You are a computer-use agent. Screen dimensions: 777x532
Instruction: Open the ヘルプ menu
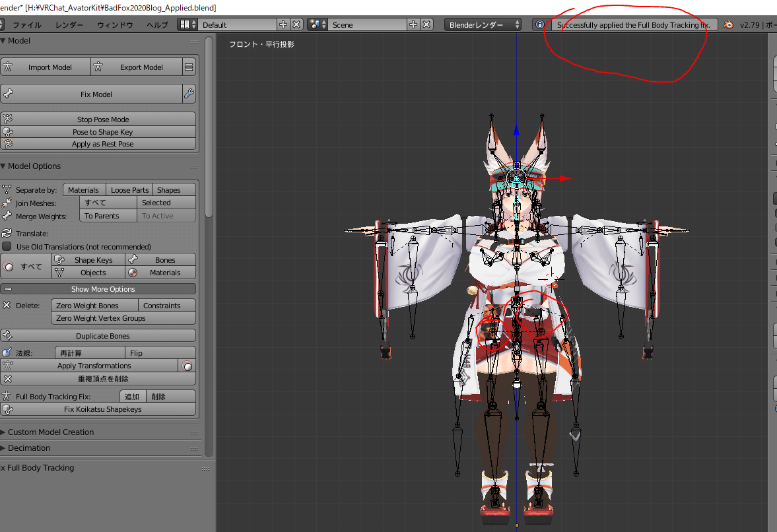point(158,25)
